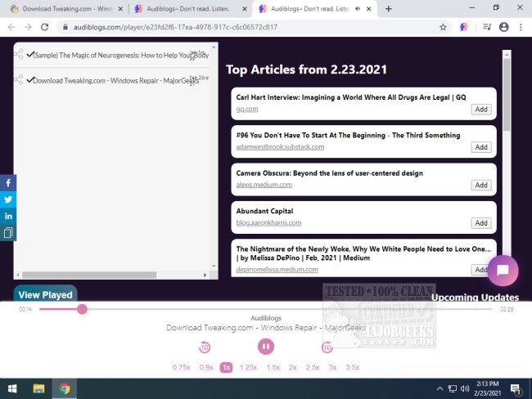This screenshot has width=532, height=399.
Task: Open Chrome media controls icon
Action: (487, 27)
